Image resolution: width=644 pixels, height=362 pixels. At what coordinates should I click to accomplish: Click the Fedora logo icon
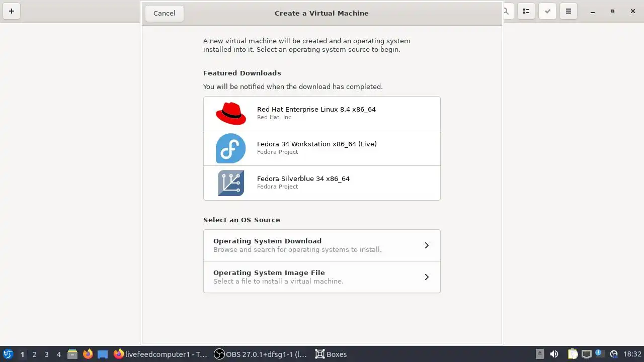[231, 148]
